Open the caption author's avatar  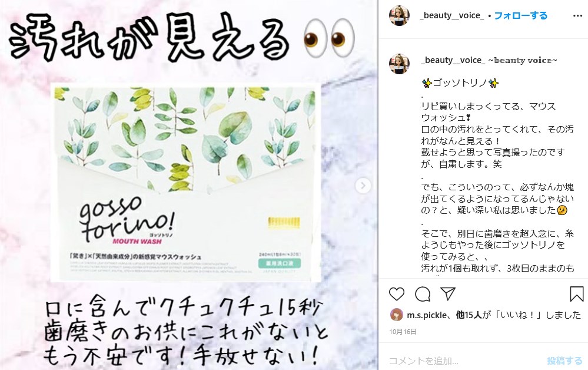coord(399,64)
